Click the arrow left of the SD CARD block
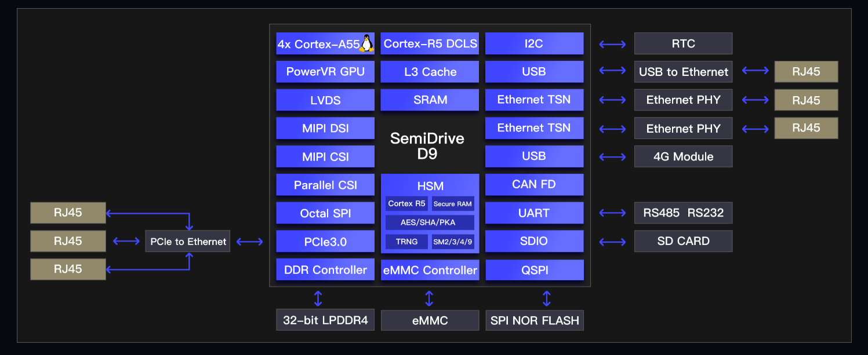The width and height of the screenshot is (868, 355). pyautogui.click(x=612, y=241)
